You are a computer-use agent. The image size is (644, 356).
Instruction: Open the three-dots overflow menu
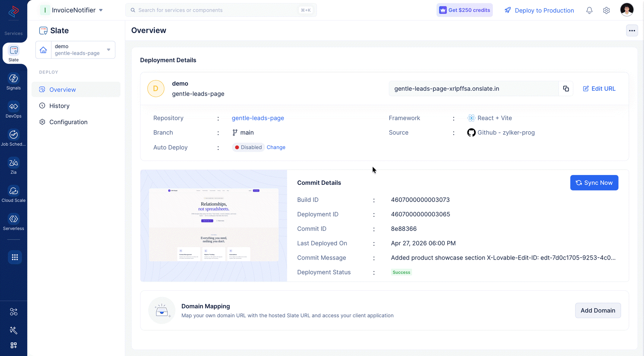point(632,31)
